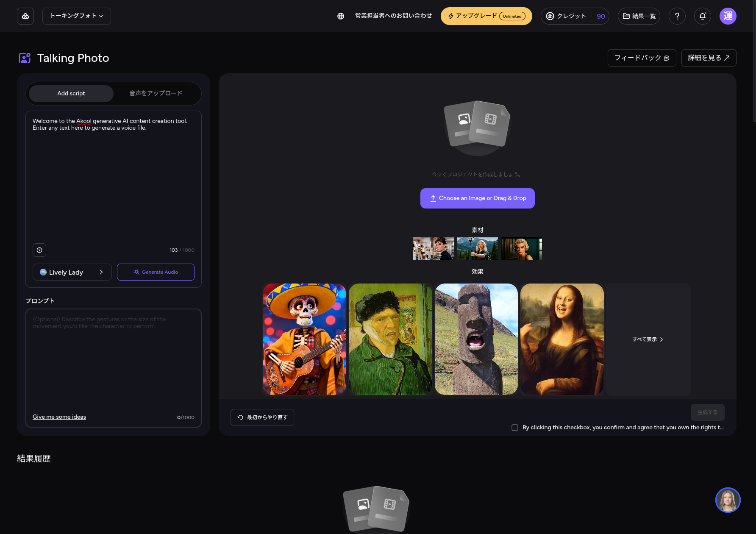Click Choose an Image or Drag & Drop
The width and height of the screenshot is (756, 534).
(477, 198)
